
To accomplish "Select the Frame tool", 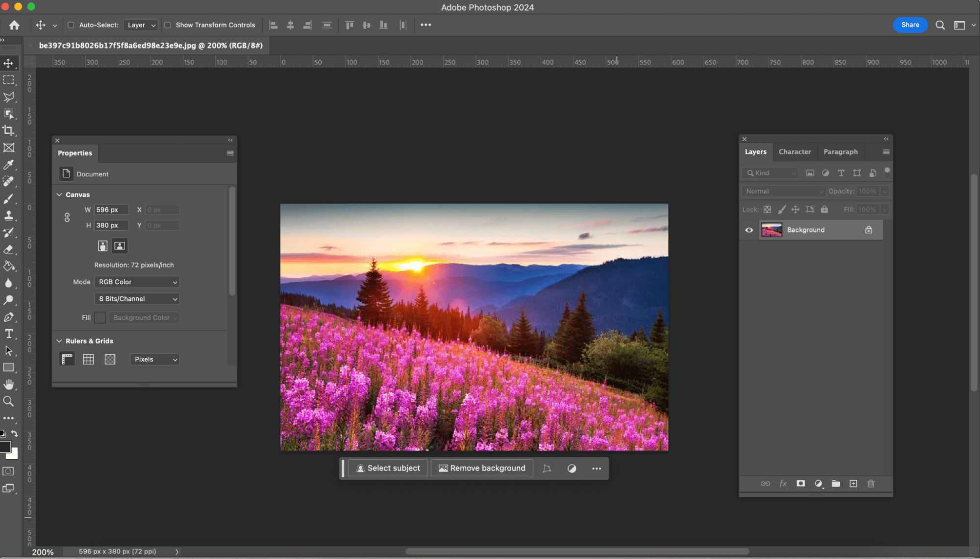I will [x=8, y=147].
